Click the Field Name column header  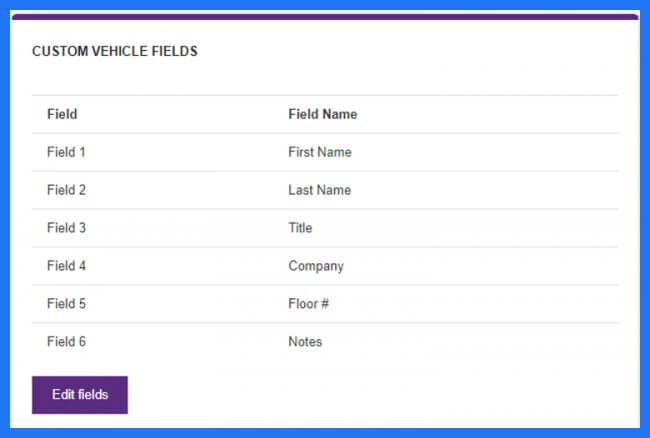[323, 114]
